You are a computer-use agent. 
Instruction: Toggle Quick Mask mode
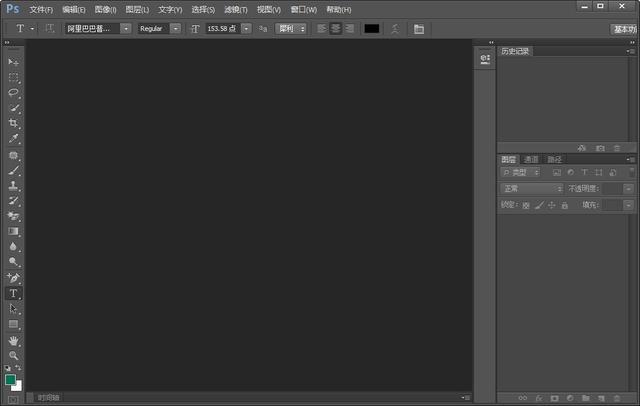click(13, 400)
